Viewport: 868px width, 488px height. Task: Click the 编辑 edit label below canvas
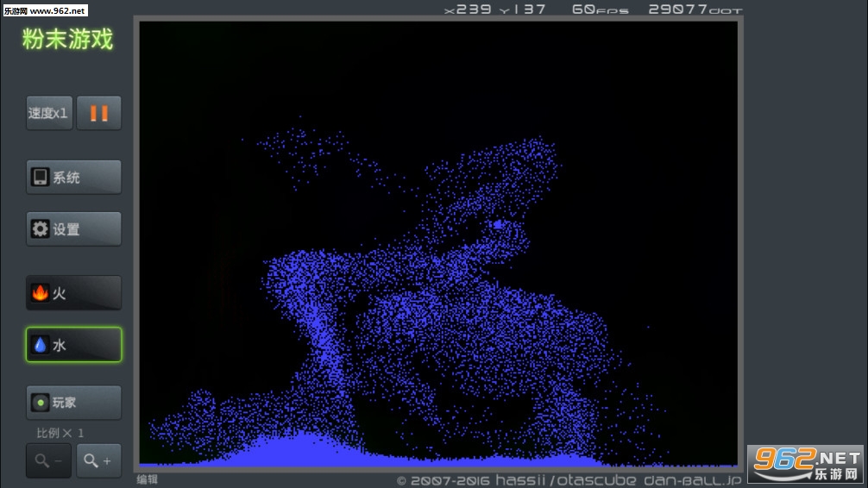(148, 479)
